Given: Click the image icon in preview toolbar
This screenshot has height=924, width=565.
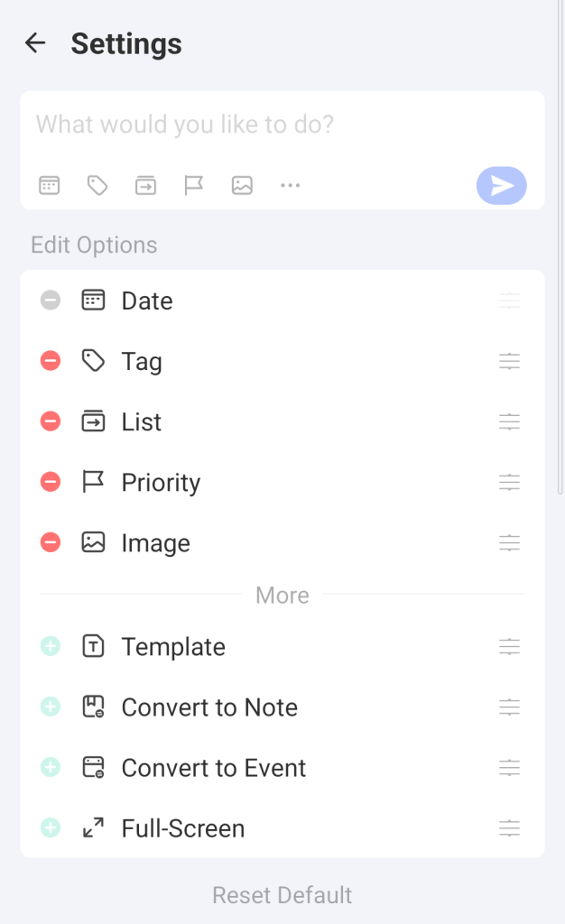Looking at the screenshot, I should pyautogui.click(x=242, y=186).
